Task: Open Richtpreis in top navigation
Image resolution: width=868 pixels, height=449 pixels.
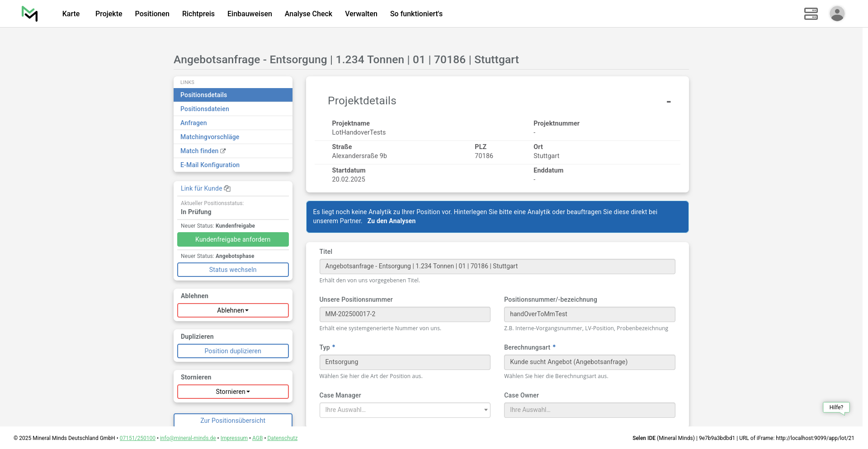Action: coord(198,14)
